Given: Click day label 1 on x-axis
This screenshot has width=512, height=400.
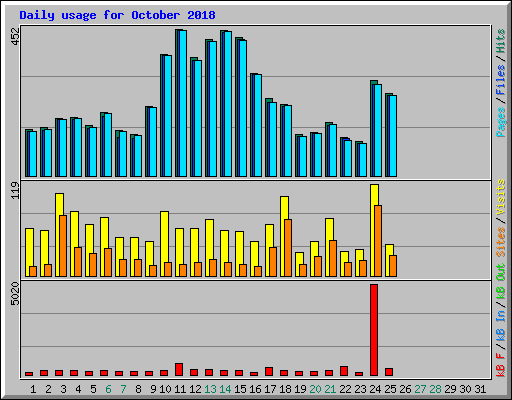Looking at the screenshot, I should 33,389.
